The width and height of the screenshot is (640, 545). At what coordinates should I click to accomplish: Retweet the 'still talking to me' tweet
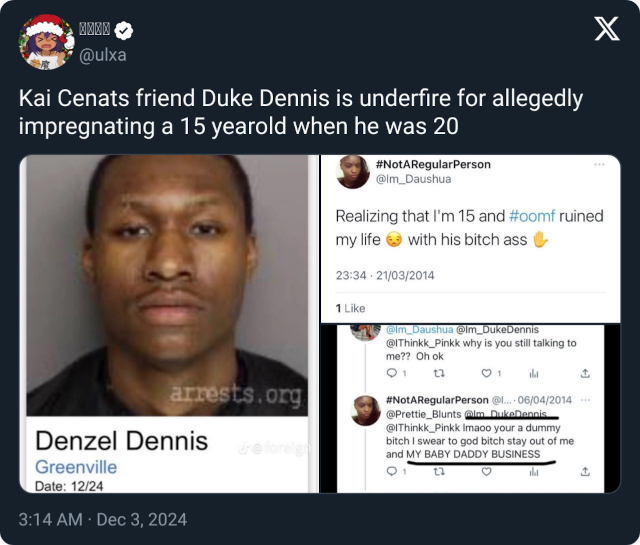click(438, 373)
